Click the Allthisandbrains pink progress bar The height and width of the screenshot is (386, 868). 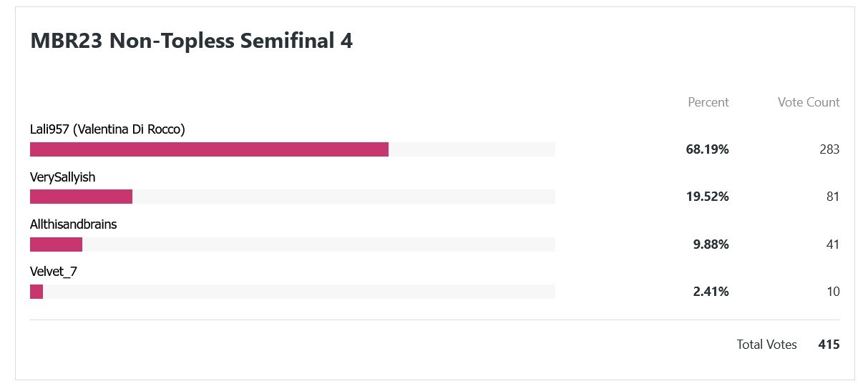click(56, 244)
